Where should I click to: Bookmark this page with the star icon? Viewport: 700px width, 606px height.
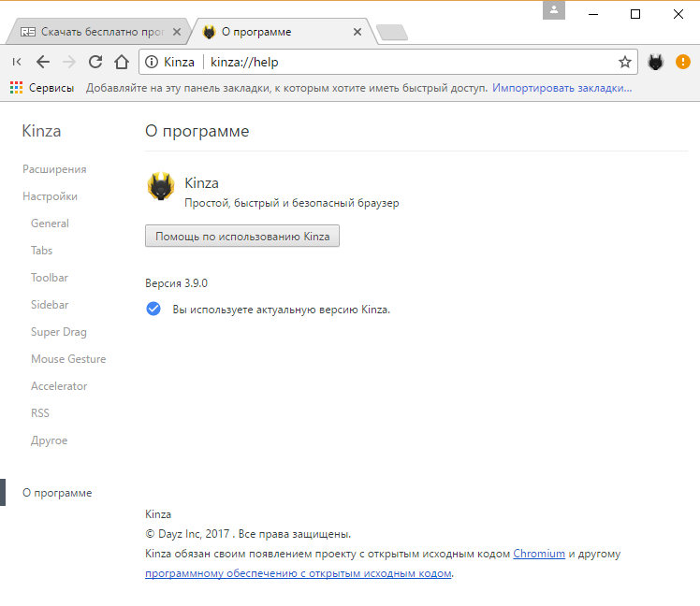tap(624, 63)
